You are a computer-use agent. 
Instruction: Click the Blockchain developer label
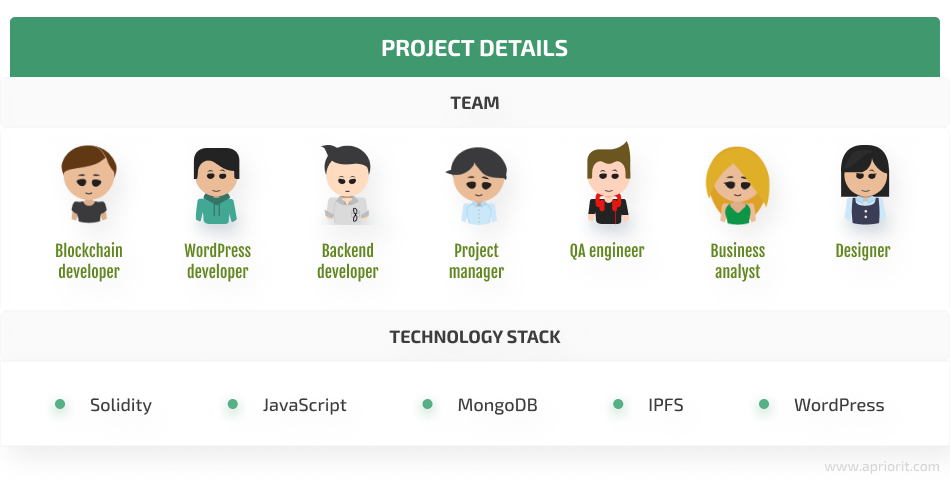(89, 261)
